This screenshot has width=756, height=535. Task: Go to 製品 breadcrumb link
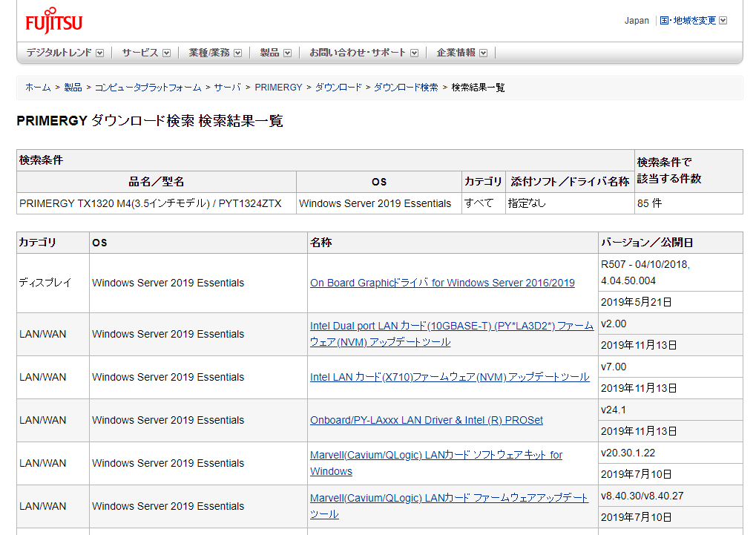tap(73, 88)
